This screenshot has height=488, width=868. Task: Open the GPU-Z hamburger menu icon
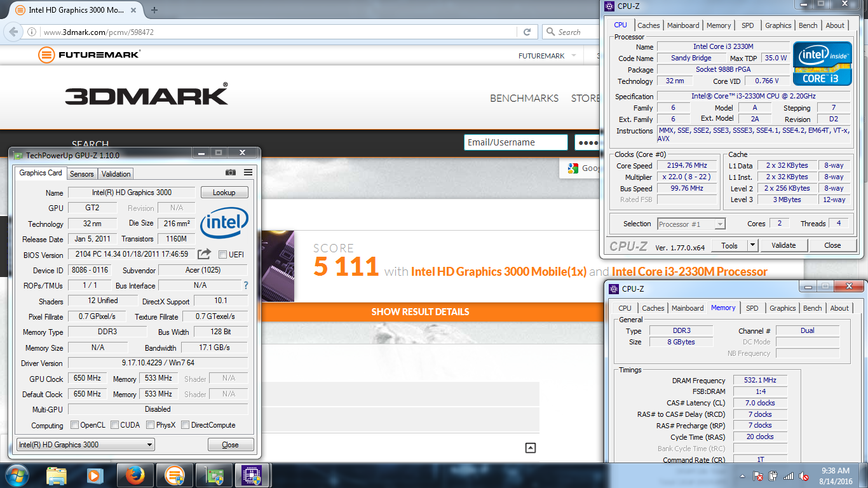point(248,172)
